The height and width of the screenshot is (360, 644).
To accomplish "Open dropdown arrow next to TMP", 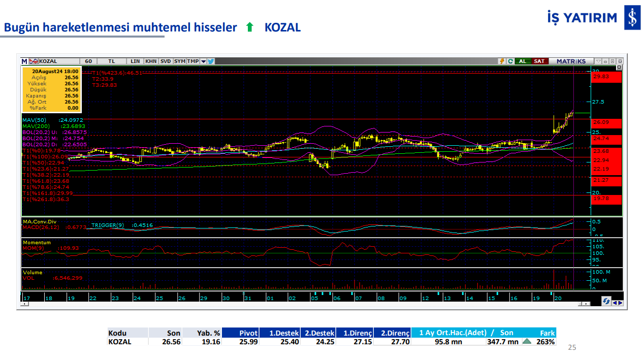I will pos(203,61).
